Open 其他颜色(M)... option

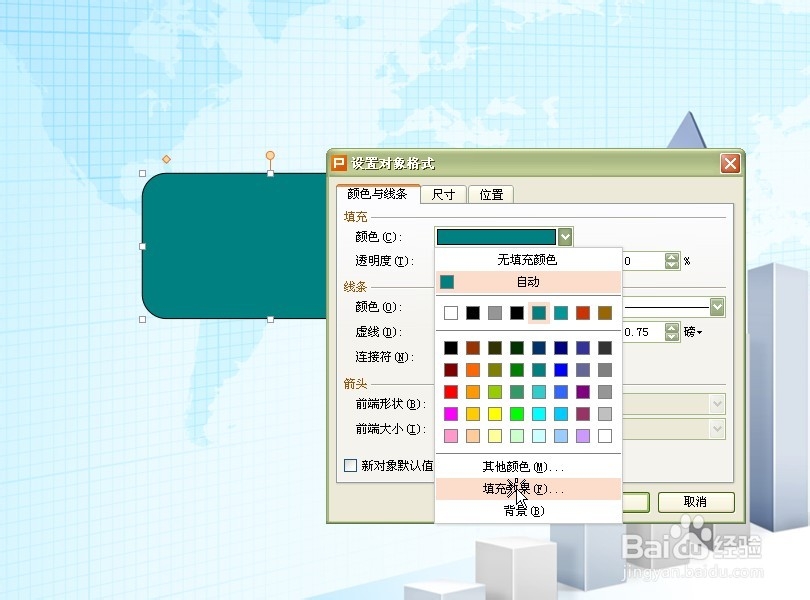pos(527,467)
